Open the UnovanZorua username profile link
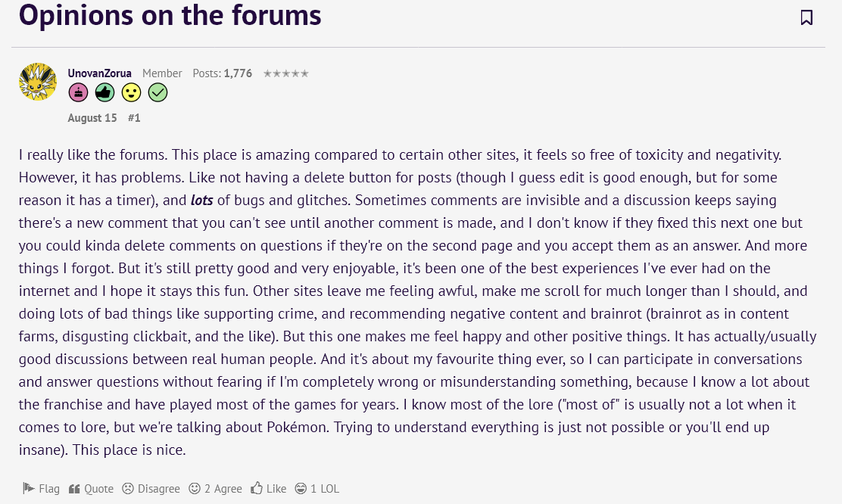 click(x=99, y=73)
